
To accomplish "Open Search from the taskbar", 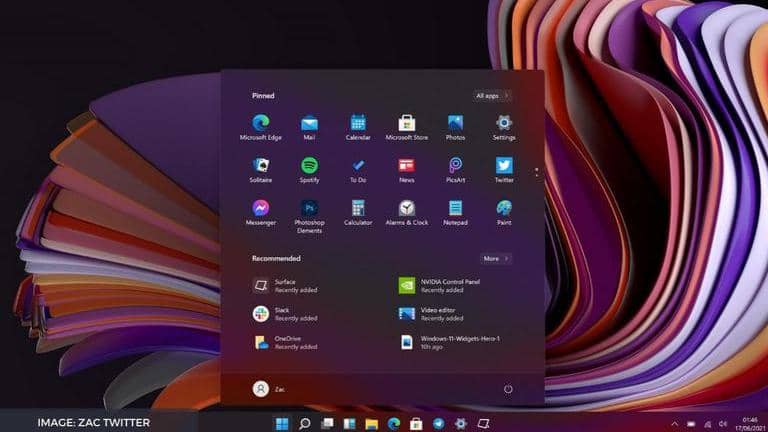I will click(304, 423).
